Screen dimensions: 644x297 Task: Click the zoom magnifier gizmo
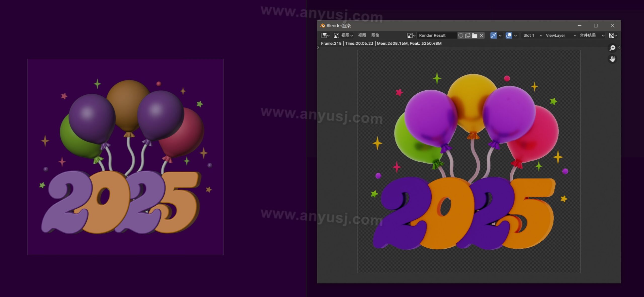tap(612, 48)
